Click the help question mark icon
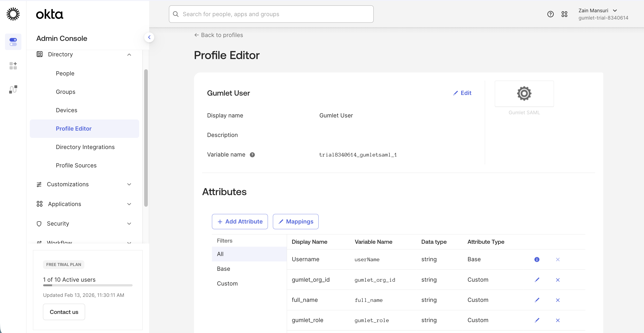The image size is (644, 333). tap(550, 14)
